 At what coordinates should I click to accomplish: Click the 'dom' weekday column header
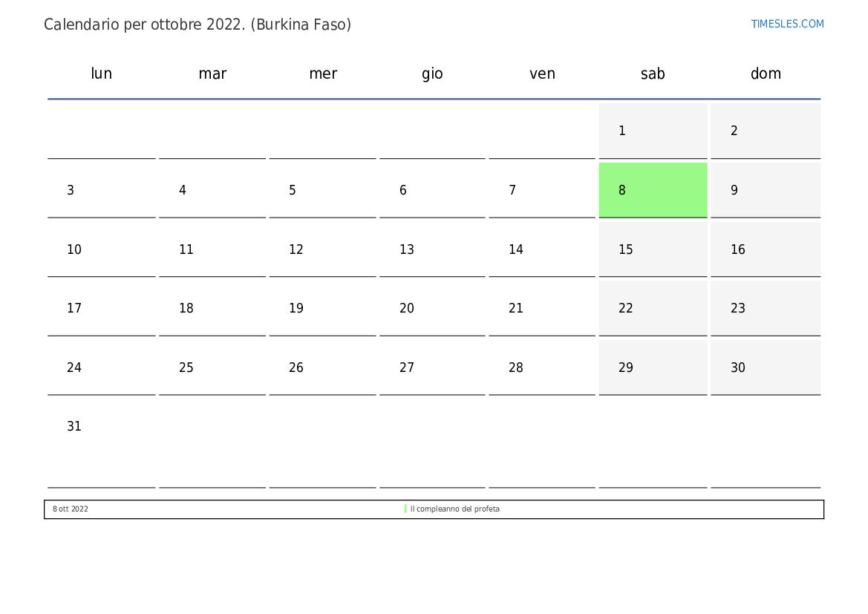tap(765, 74)
